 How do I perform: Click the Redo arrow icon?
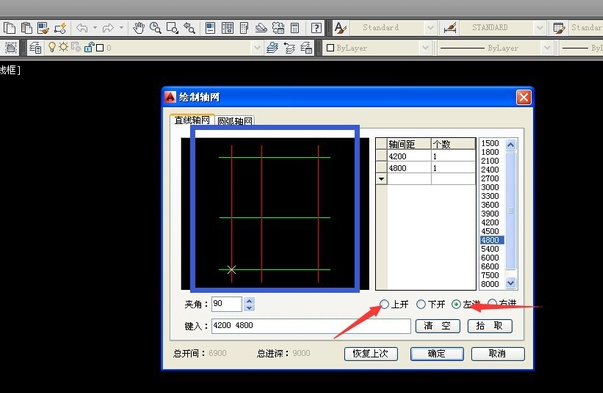click(x=108, y=28)
